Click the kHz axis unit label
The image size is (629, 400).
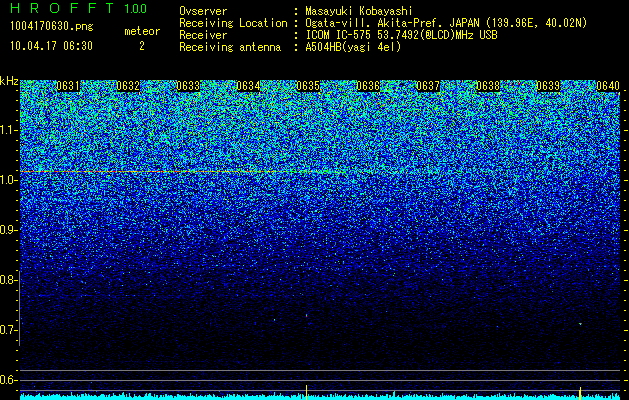pos(9,81)
